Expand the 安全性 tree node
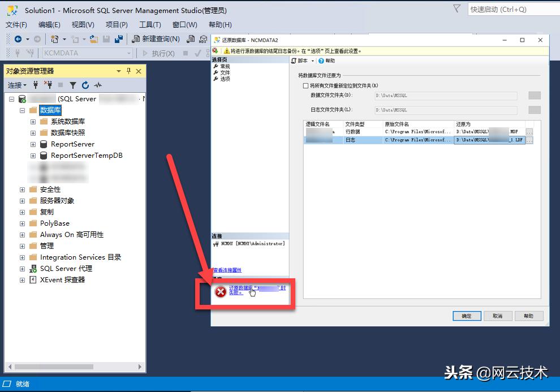Image resolution: width=560 pixels, height=392 pixels. (21, 189)
